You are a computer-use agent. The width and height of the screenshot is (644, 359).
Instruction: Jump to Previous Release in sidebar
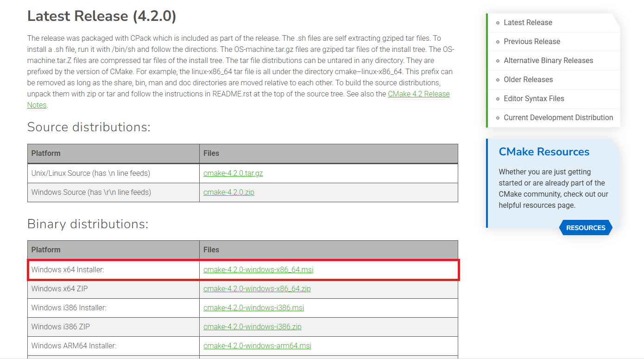(532, 41)
